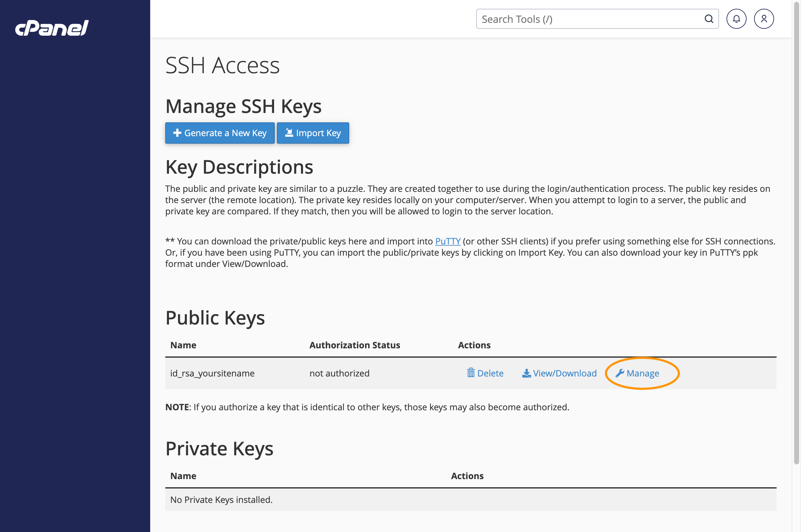Image resolution: width=801 pixels, height=532 pixels.
Task: Click the Name column header in Public Keys
Action: pyautogui.click(x=183, y=345)
